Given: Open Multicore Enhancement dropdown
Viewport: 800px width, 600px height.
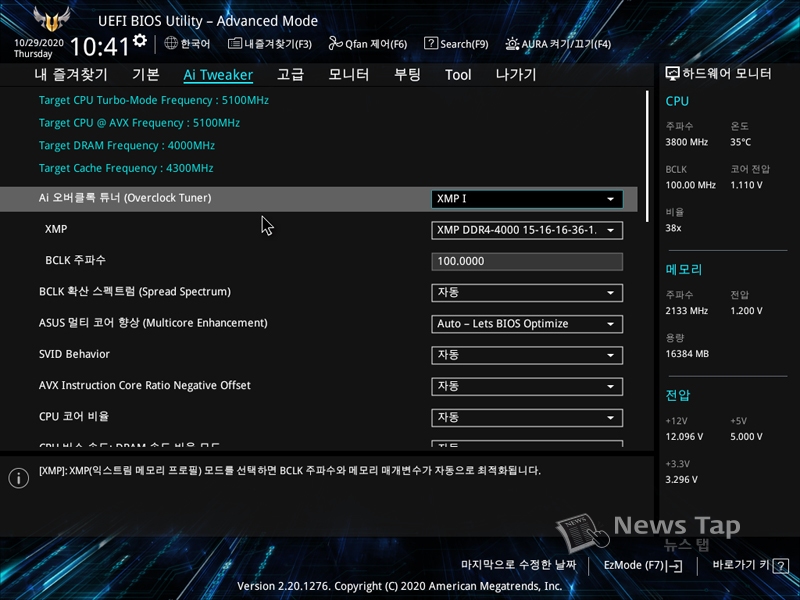Looking at the screenshot, I should (x=527, y=324).
